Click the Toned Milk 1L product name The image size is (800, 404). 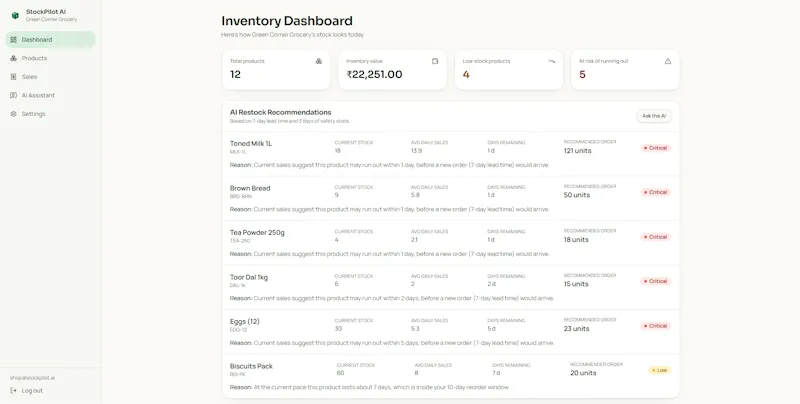click(x=251, y=144)
